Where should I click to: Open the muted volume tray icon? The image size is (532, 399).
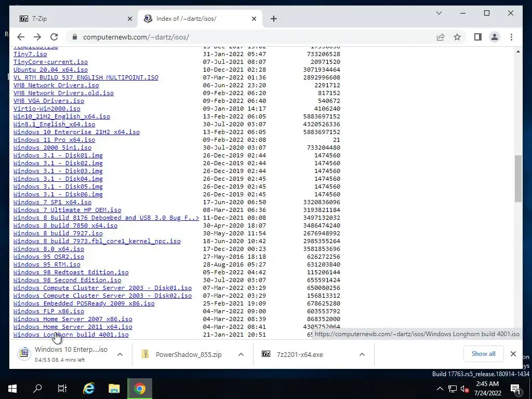(465, 389)
